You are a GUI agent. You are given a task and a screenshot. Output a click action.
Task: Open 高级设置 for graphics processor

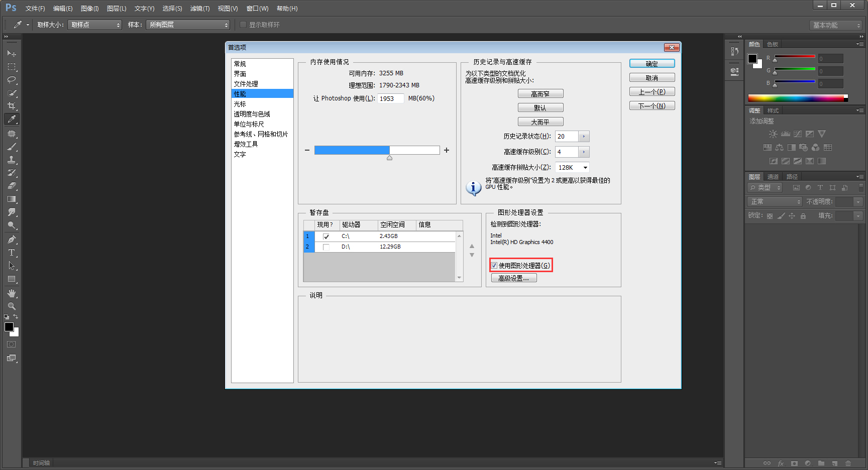pos(514,277)
